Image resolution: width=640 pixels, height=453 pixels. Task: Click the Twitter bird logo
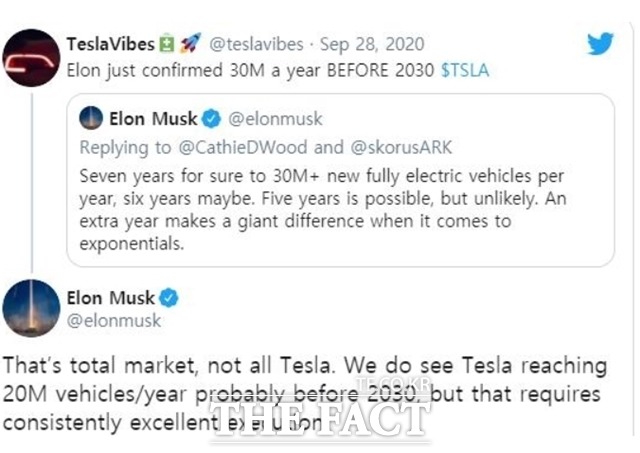(x=599, y=44)
